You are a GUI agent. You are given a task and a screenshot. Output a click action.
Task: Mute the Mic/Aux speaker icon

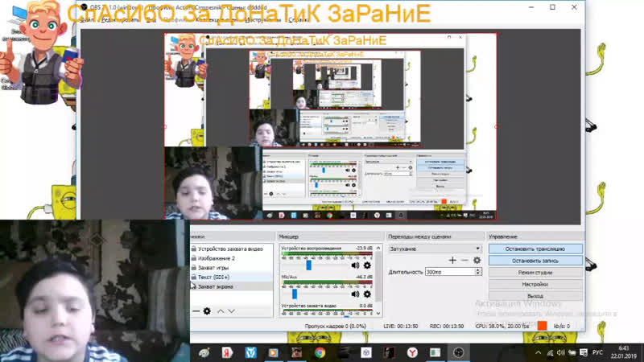pos(355,294)
